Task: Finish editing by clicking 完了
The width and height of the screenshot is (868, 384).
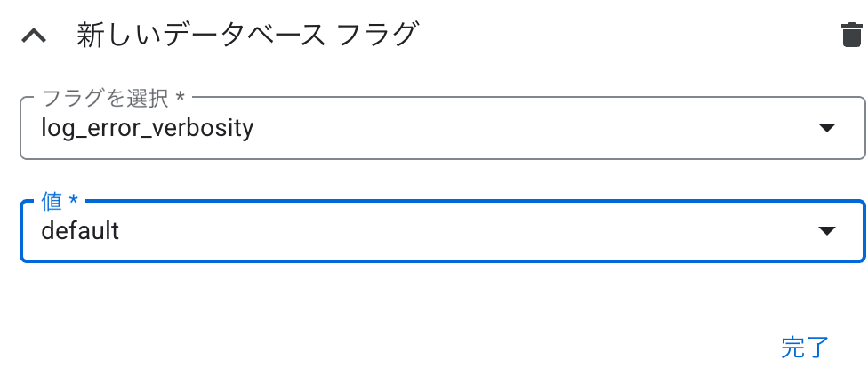Action: [x=805, y=347]
